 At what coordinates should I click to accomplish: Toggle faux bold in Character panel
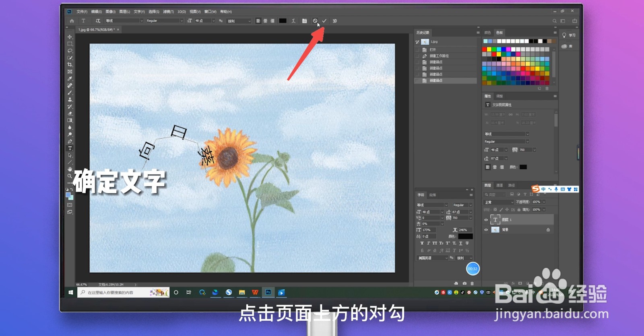pos(422,243)
